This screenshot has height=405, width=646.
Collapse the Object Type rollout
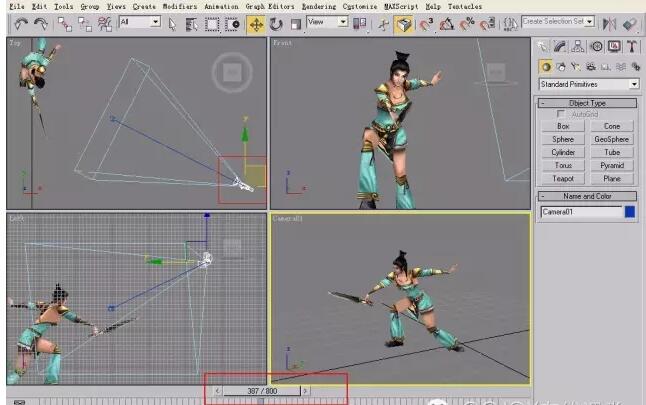tap(587, 103)
